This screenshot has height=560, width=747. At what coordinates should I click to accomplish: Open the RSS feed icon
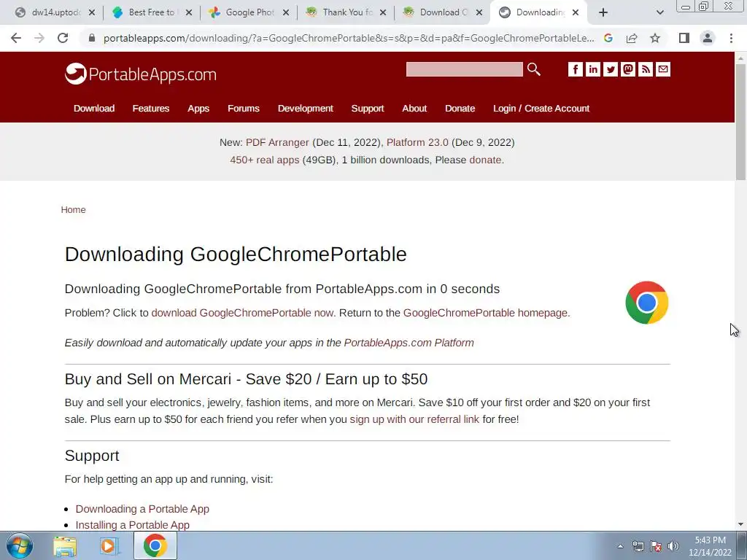pyautogui.click(x=646, y=69)
